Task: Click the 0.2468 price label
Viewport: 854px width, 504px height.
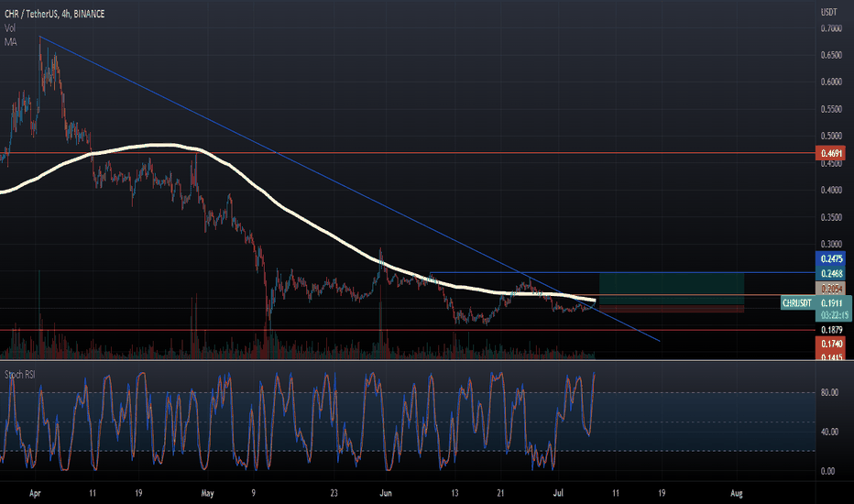Action: tap(830, 273)
